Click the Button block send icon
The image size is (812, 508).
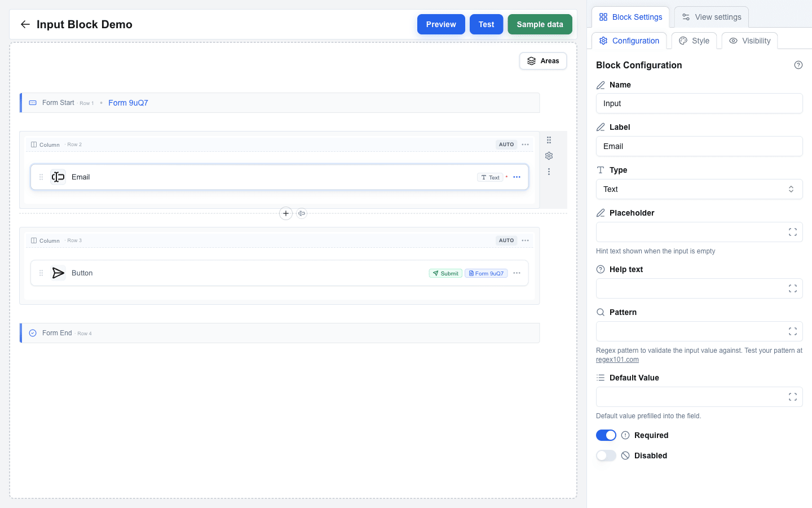click(58, 273)
